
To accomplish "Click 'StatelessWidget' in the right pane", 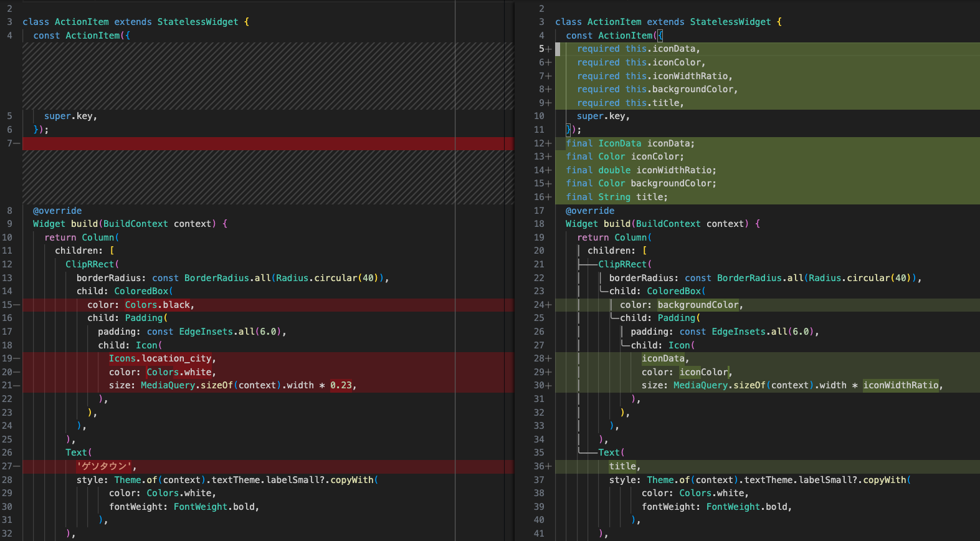I will click(x=730, y=22).
